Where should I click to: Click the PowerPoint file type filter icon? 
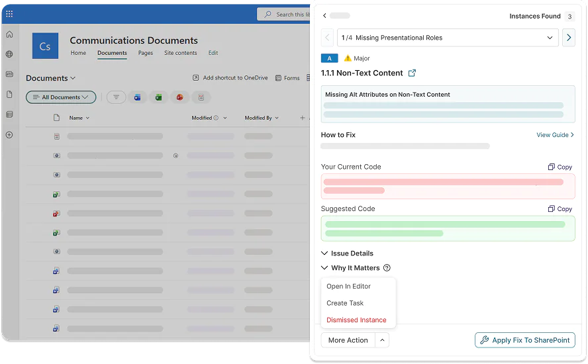coord(179,97)
